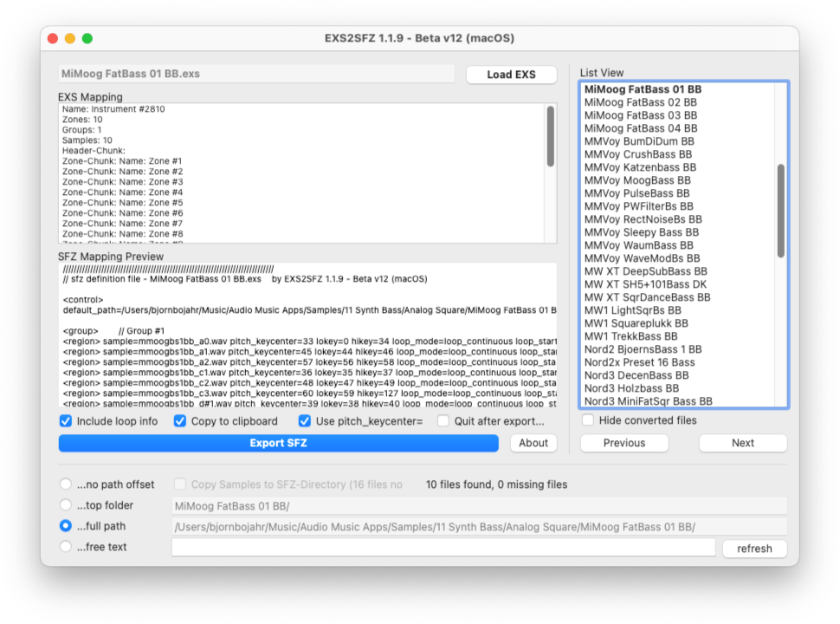Viewport: 840px width, 624px height.
Task: Select the free text radio option
Action: click(x=65, y=547)
